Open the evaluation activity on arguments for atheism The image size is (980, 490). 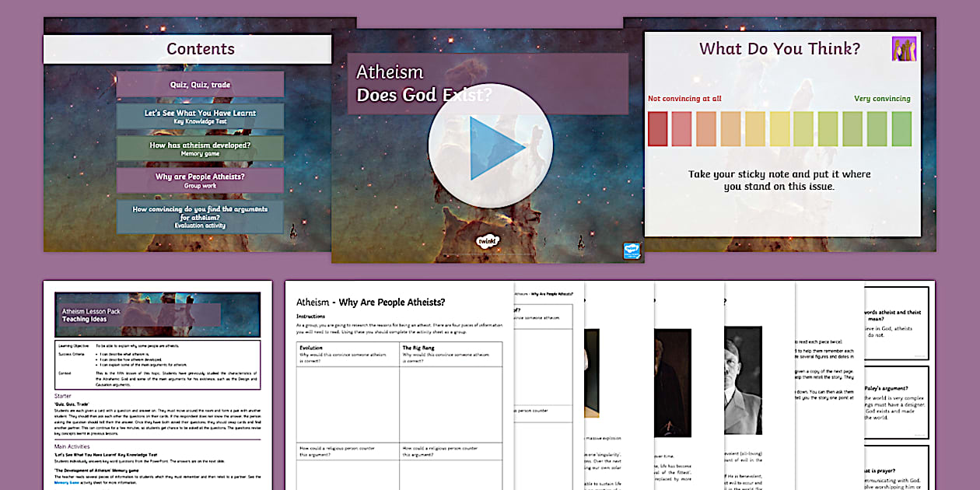click(200, 216)
